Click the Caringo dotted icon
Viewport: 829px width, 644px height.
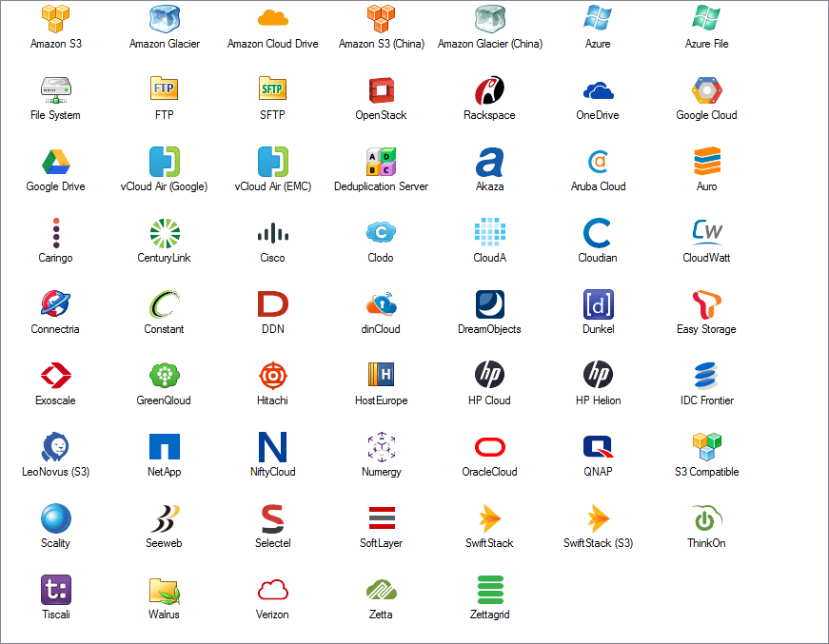click(x=56, y=233)
